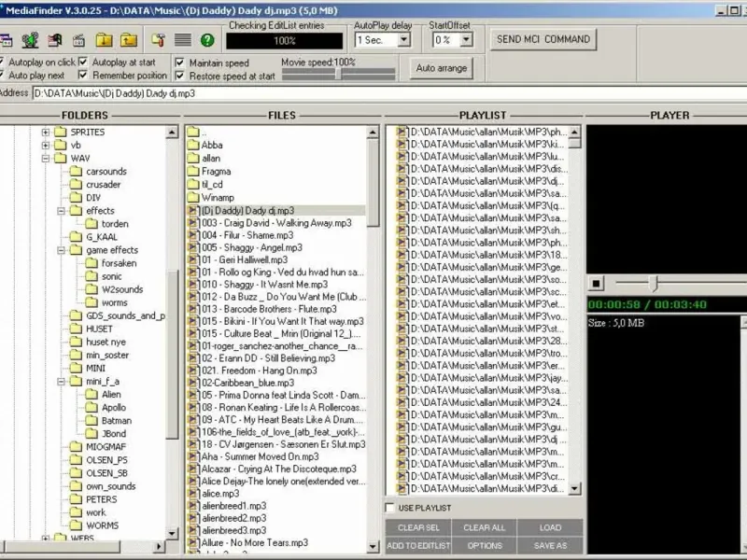Disable the 'Maintain speed' checkbox
The image size is (747, 560).
click(x=181, y=63)
